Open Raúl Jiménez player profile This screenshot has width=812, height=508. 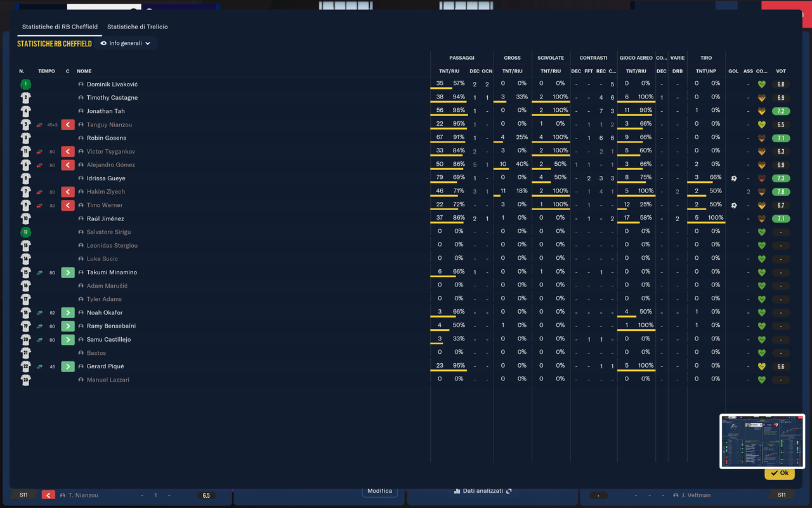(x=105, y=218)
